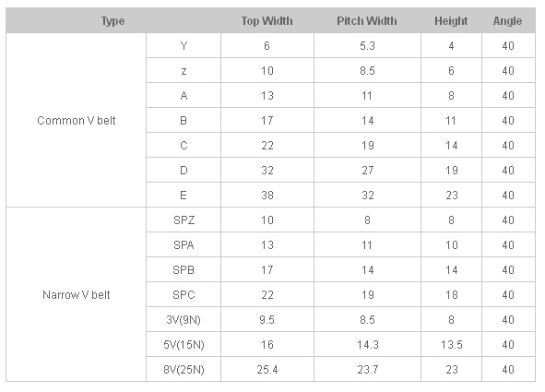This screenshot has width=545, height=392.
Task: Click the Common V belt cell
Action: 77,120
